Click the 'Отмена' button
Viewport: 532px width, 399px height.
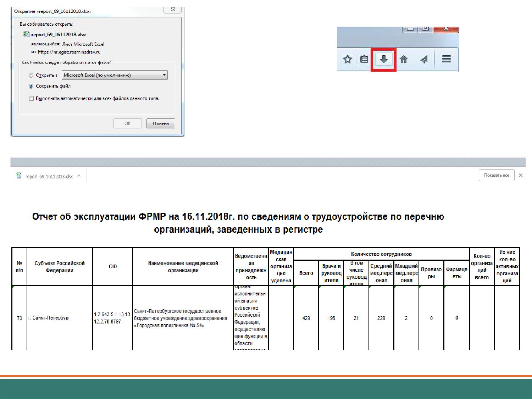161,123
